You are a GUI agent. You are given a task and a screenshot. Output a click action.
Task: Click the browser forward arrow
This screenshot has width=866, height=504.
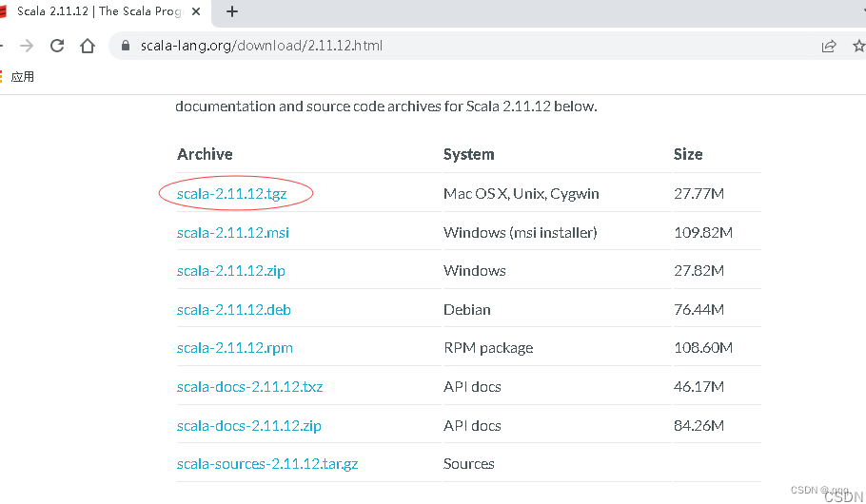[x=27, y=46]
